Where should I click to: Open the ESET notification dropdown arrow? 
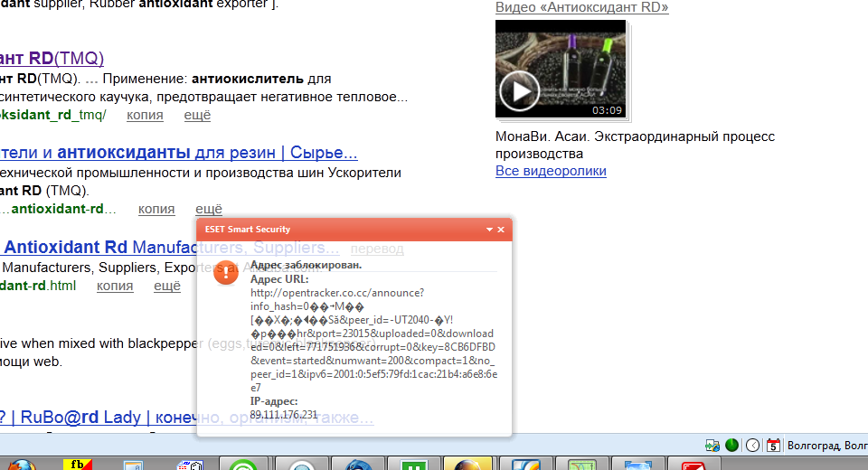(489, 230)
